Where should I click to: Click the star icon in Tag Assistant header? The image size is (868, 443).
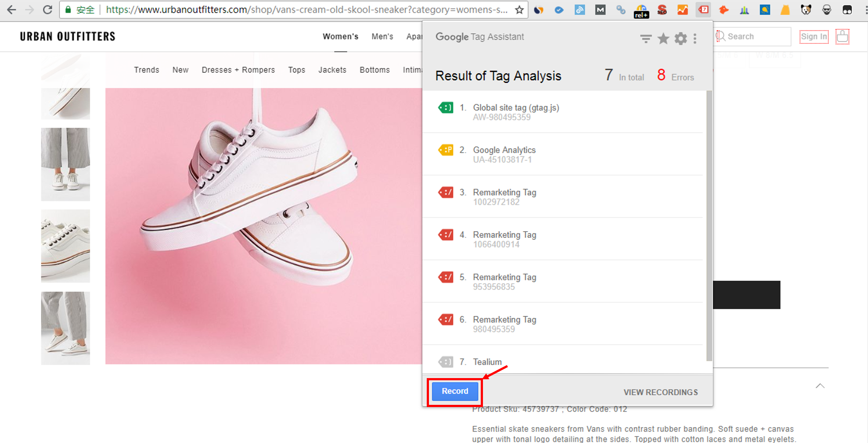click(663, 39)
